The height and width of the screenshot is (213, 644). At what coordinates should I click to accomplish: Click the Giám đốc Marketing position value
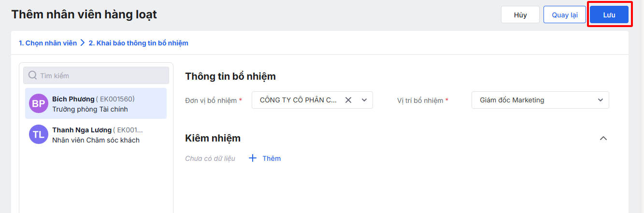(512, 100)
